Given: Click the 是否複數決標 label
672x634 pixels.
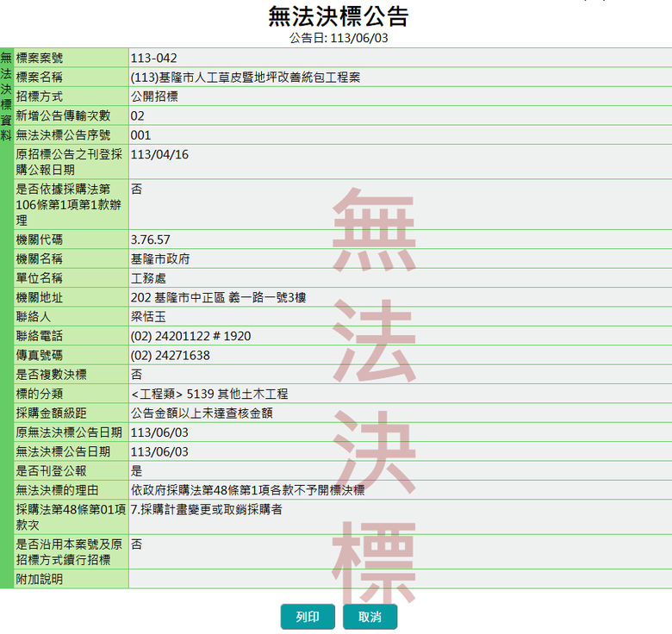Looking at the screenshot, I should [52, 375].
